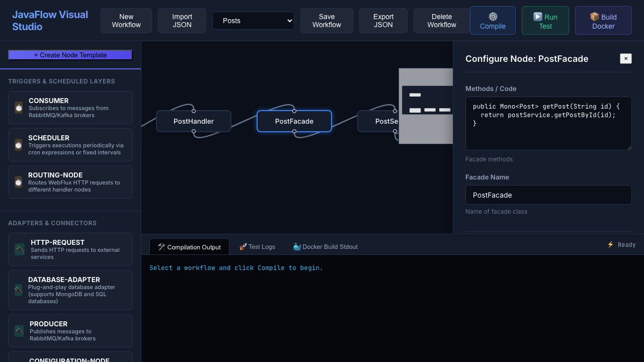Click PostHandler node's top connector handle
This screenshot has width=644, height=362.
pyautogui.click(x=194, y=111)
